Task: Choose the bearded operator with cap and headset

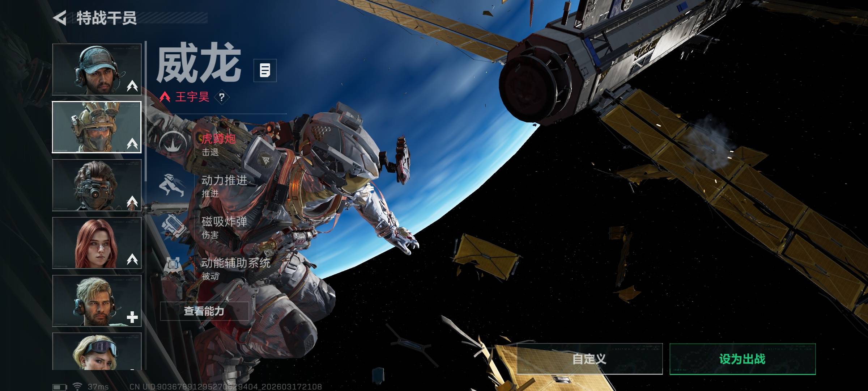Action: (x=97, y=70)
